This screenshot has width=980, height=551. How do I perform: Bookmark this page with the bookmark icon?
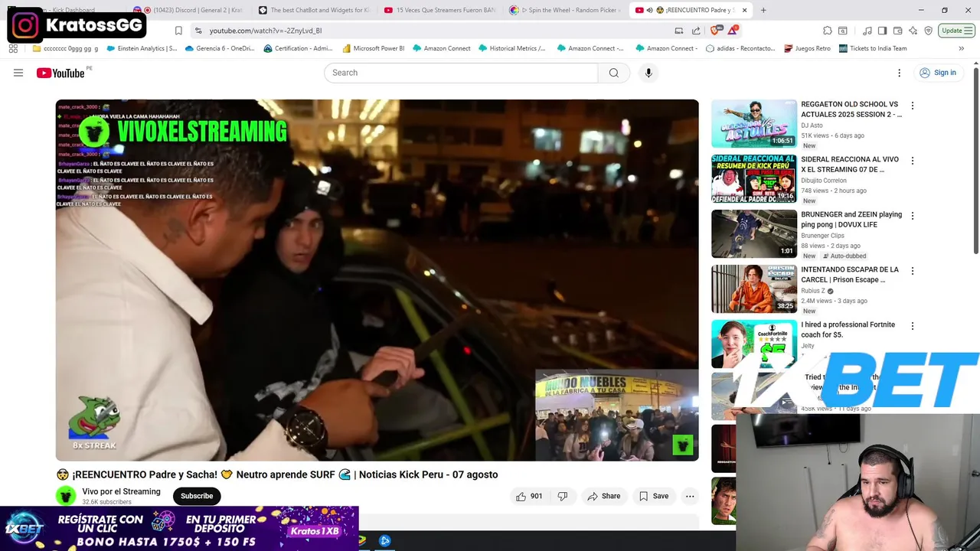(x=178, y=31)
